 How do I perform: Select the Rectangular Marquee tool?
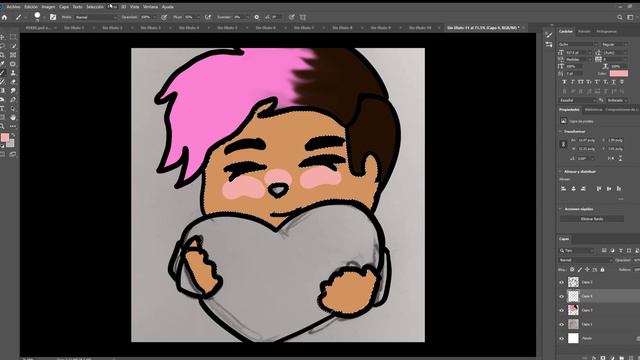(13, 37)
